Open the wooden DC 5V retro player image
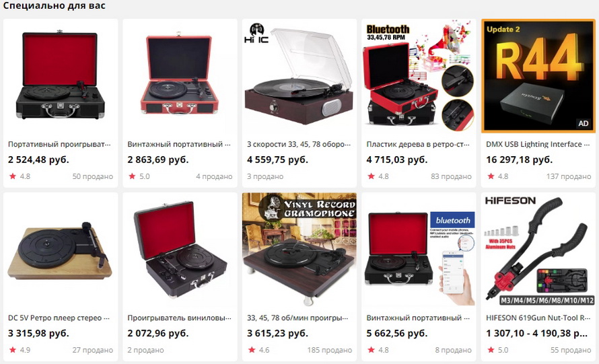The width and height of the screenshot is (599, 364). tap(61, 250)
